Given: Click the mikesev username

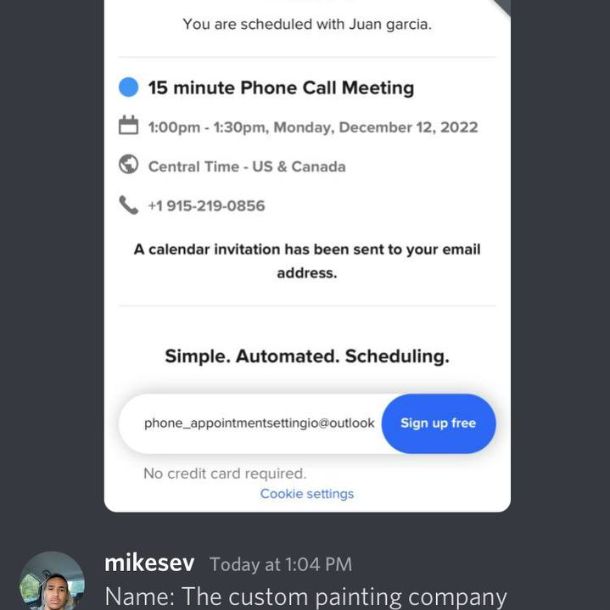Looking at the screenshot, I should click(149, 563).
